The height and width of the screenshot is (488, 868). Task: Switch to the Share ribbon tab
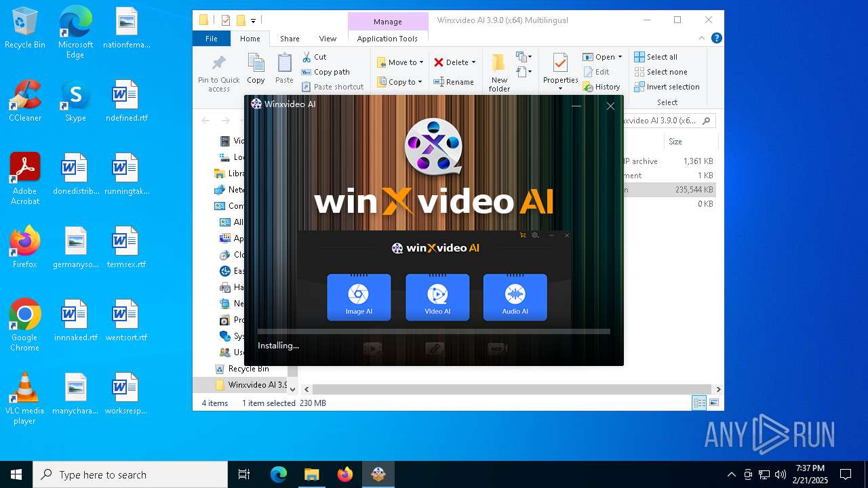coord(290,39)
